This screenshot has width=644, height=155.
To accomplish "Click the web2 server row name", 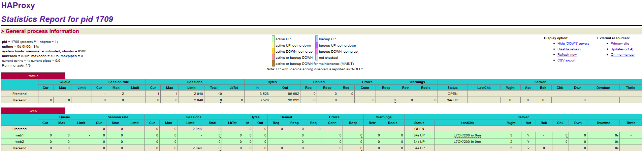I will (20, 142).
